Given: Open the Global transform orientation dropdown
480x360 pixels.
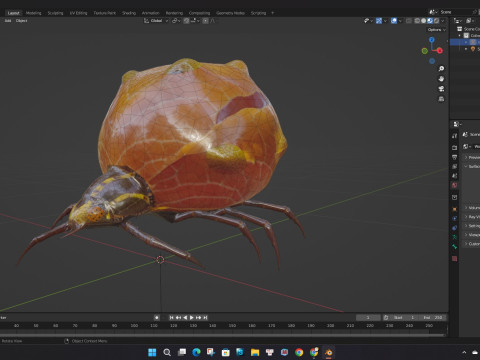Looking at the screenshot, I should [156, 21].
